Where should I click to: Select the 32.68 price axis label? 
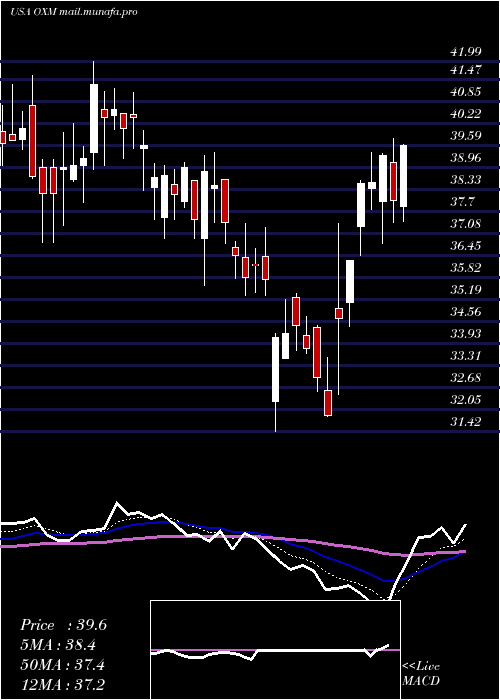coord(466,378)
